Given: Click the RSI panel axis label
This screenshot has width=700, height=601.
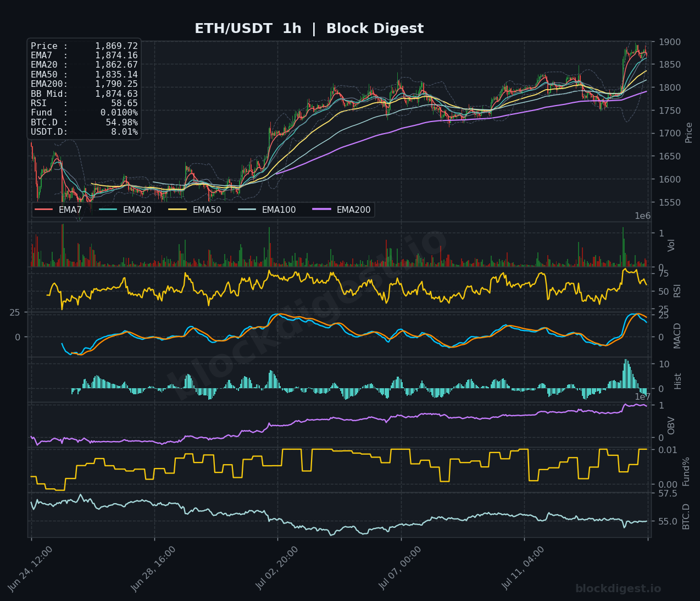Looking at the screenshot, I should tap(677, 291).
